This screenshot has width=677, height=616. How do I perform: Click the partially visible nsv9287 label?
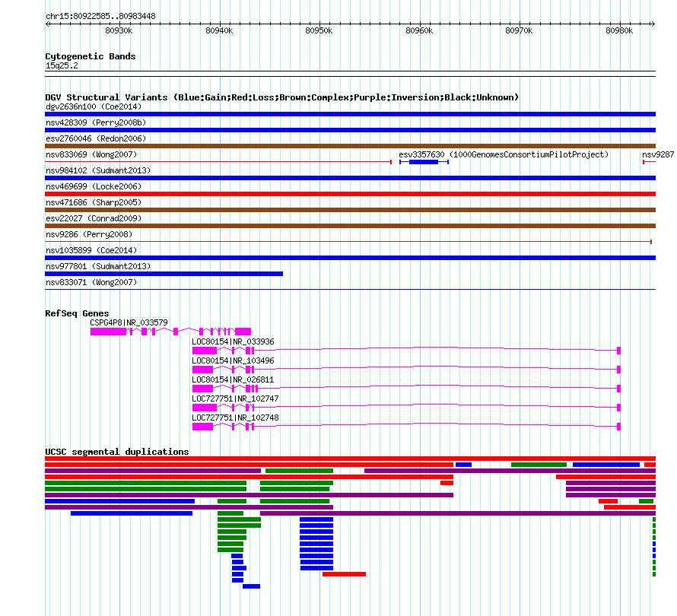tap(658, 154)
